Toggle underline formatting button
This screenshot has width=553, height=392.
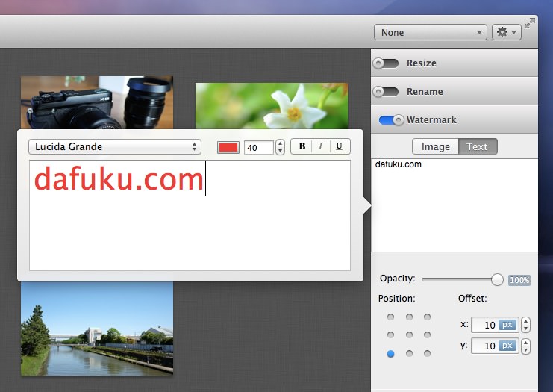(x=340, y=146)
